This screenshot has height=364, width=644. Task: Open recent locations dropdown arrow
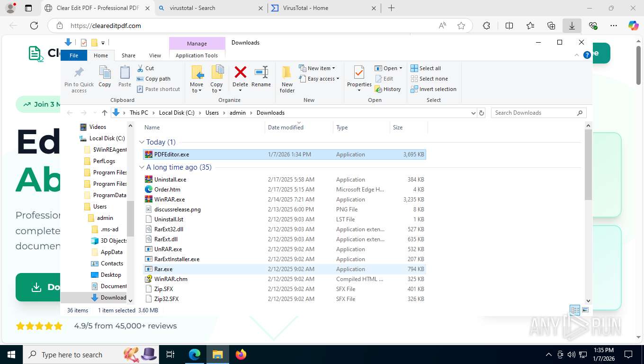(x=94, y=113)
